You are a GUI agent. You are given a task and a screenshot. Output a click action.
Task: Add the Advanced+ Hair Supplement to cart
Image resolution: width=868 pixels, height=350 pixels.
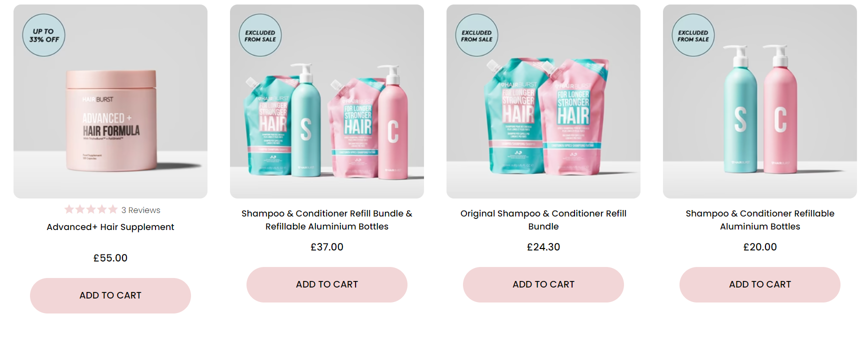(x=110, y=295)
